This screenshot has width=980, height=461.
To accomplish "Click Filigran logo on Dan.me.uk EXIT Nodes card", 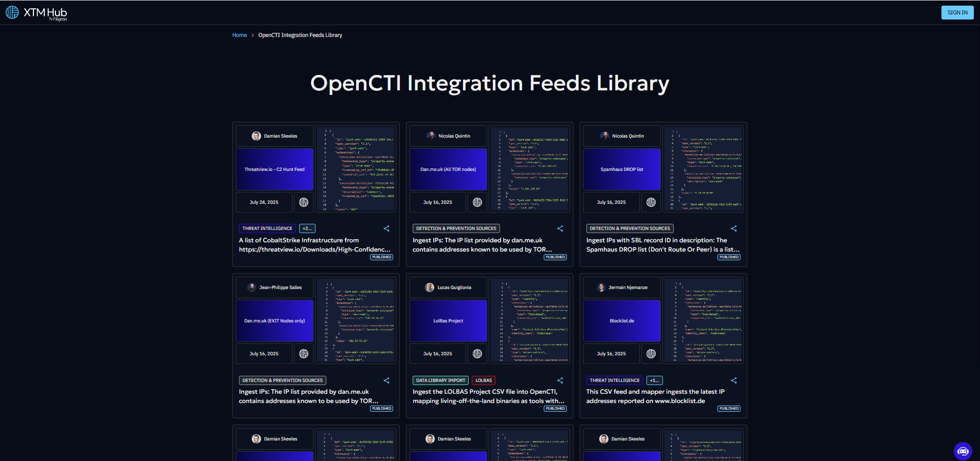I will click(x=304, y=354).
